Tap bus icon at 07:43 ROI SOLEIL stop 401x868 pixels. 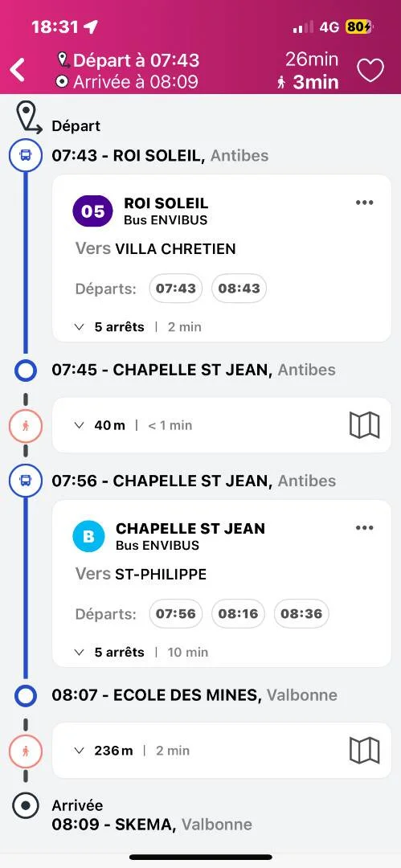25,156
